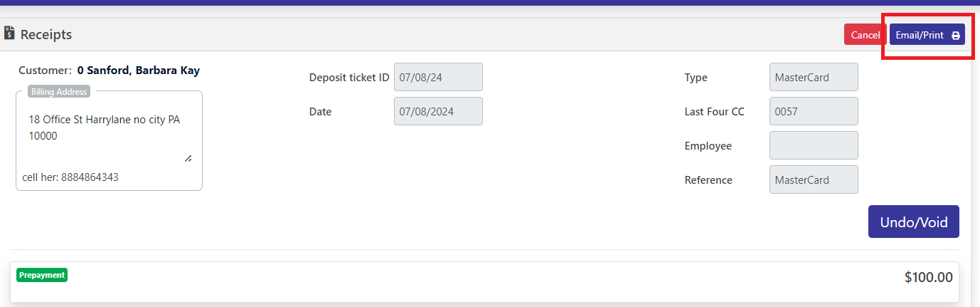
Task: Click the Billing Address label tag
Action: click(x=59, y=91)
